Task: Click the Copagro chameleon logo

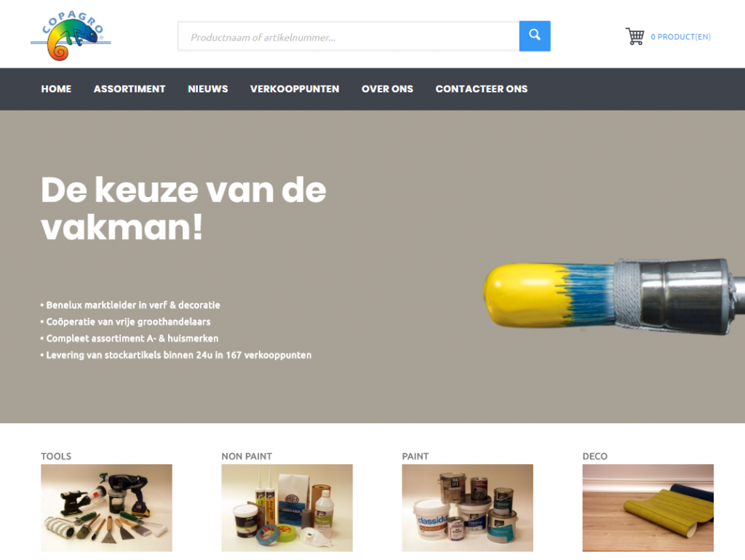Action: 71,36
